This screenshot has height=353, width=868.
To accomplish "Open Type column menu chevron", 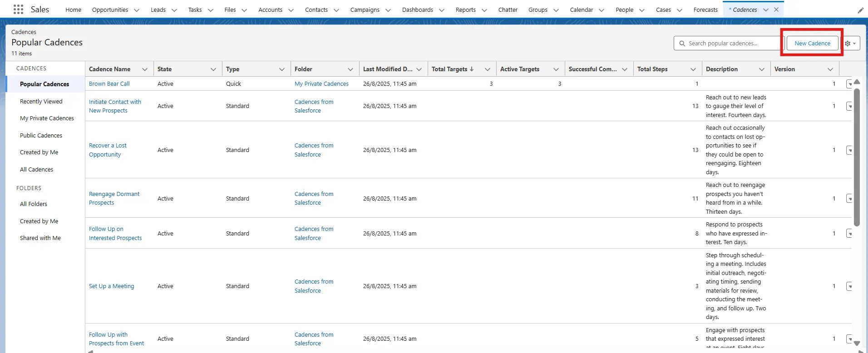I will pos(282,69).
